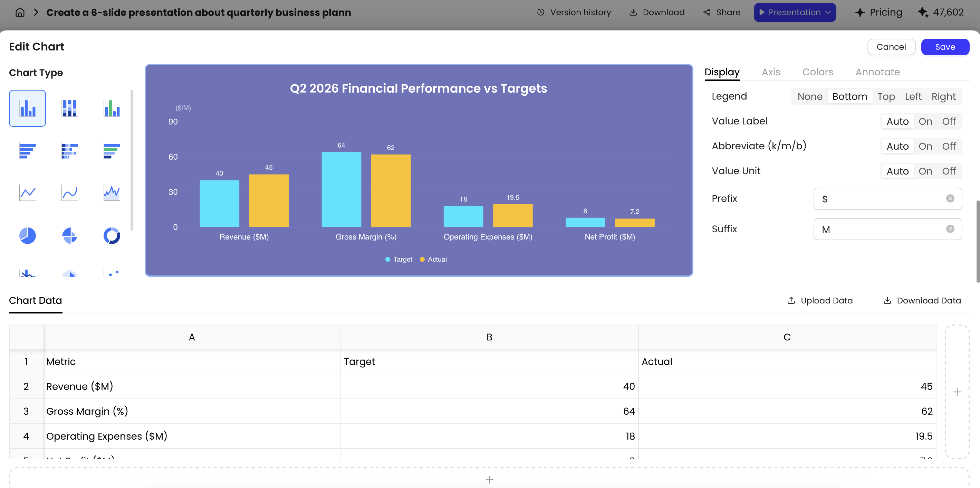
Task: Select the stacked column chart type
Action: coord(69,109)
